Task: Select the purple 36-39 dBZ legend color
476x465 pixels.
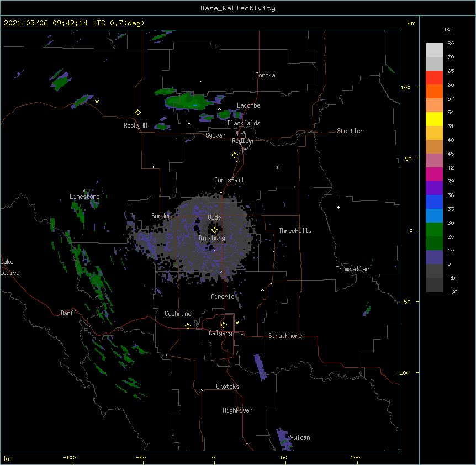Action: click(434, 188)
